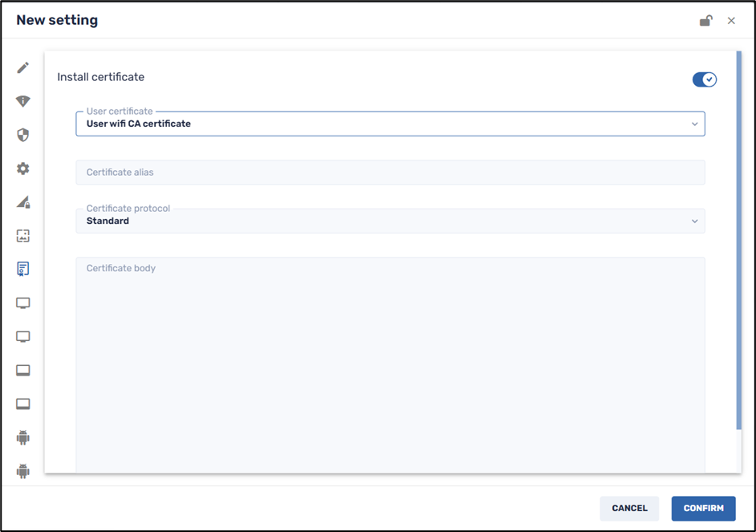Open the Certificate protocol dropdown
Viewport: 756px width, 532px height.
click(x=390, y=221)
